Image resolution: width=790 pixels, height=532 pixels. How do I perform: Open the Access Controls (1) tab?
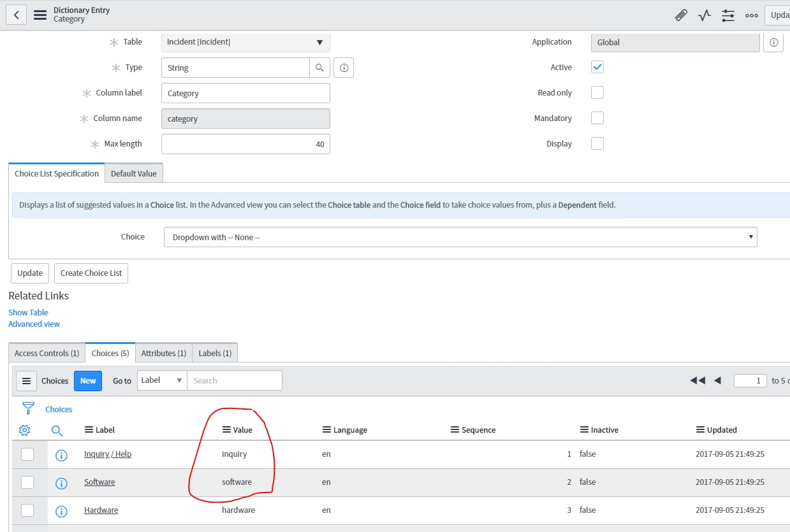tap(47, 353)
